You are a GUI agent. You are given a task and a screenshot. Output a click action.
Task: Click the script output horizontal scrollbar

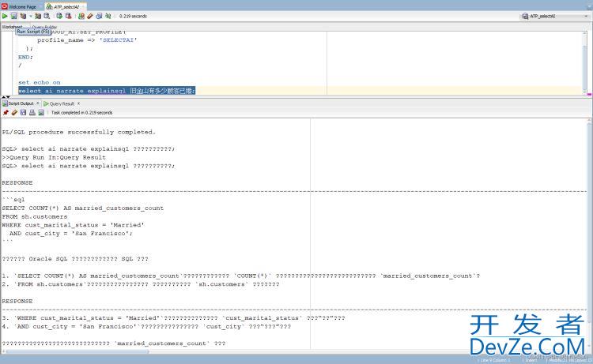77,351
